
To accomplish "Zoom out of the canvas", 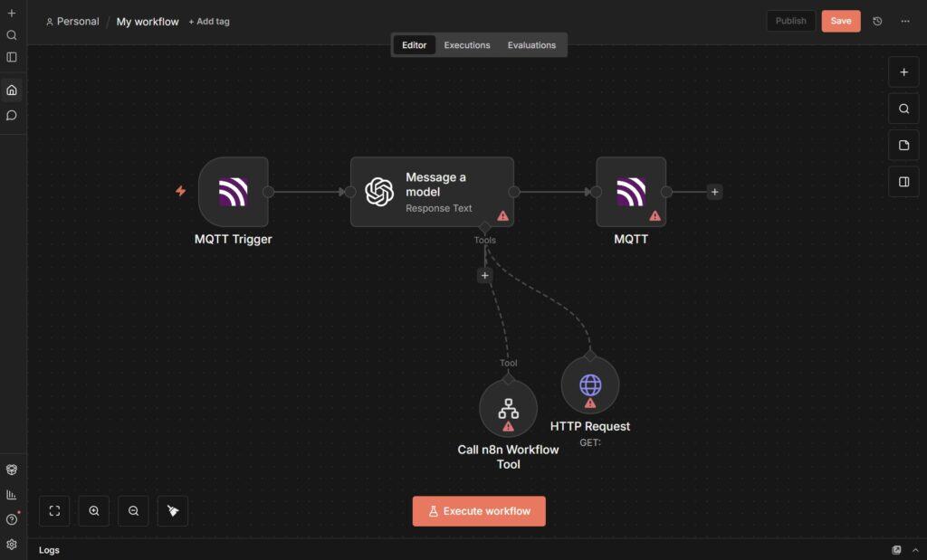I will pyautogui.click(x=133, y=511).
